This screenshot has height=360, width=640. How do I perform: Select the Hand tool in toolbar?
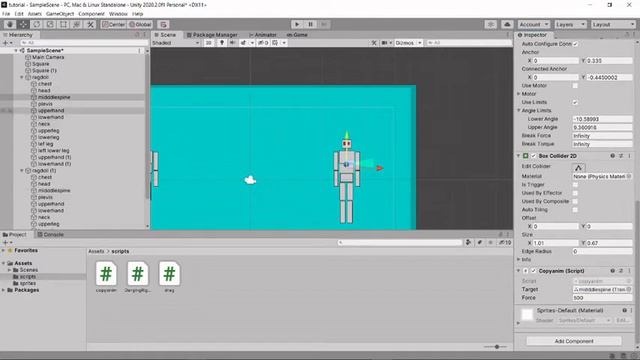coord(10,24)
